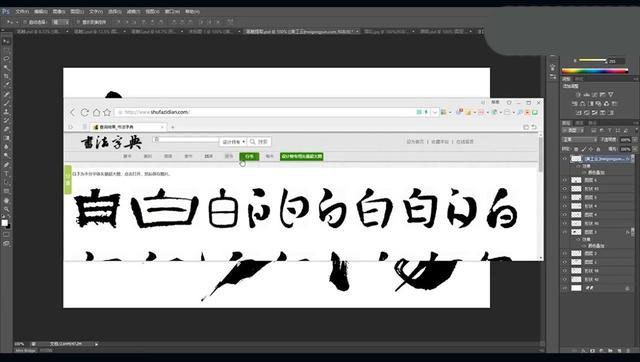
Task: Toggle visibility of the top selected layer
Action: 565,159
